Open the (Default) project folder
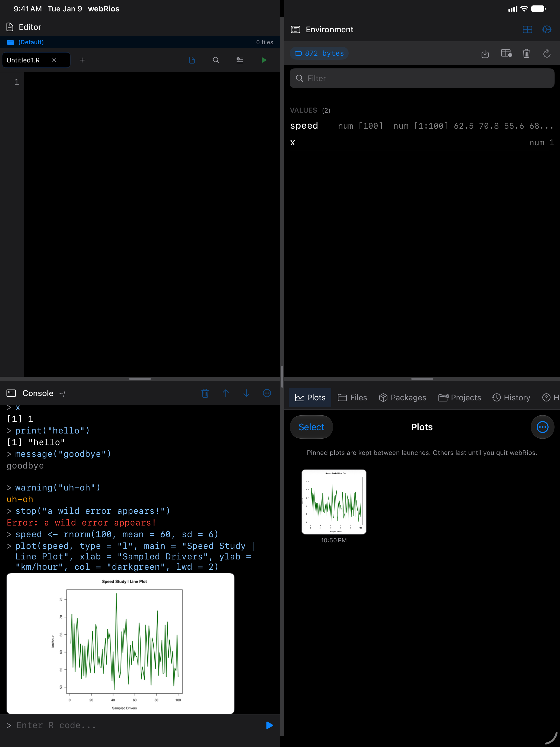Screen dimensions: 560x747 coord(26,42)
